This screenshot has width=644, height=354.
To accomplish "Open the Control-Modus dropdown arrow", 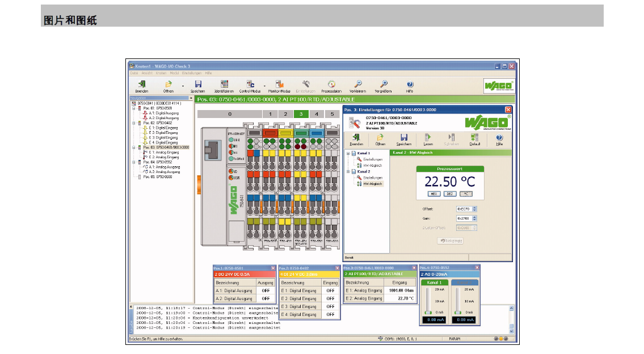I will point(264,86).
